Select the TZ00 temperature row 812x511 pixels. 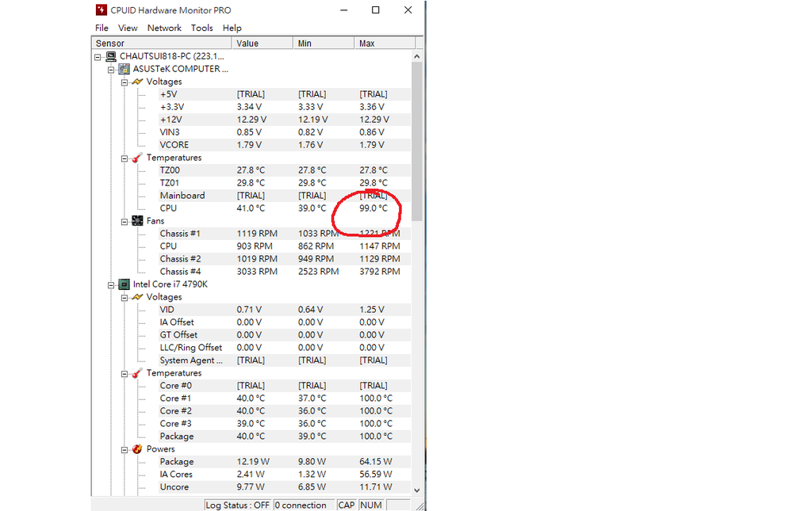(x=285, y=170)
